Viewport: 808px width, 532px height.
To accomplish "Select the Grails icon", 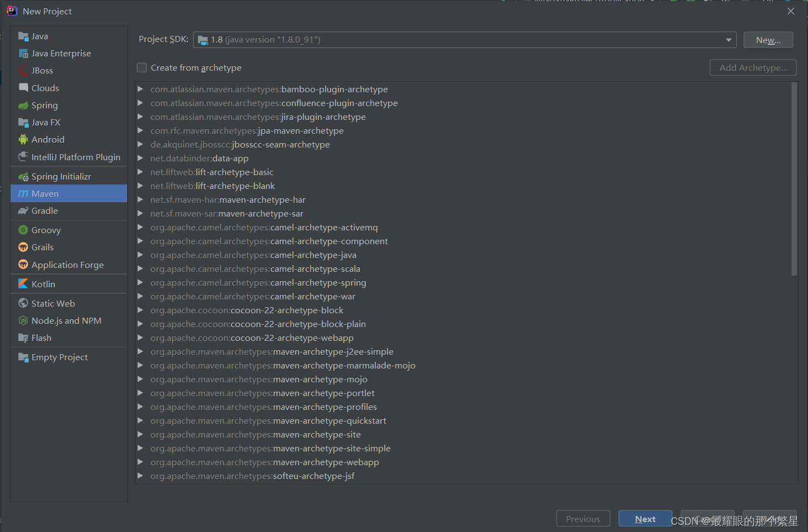I will (x=23, y=247).
